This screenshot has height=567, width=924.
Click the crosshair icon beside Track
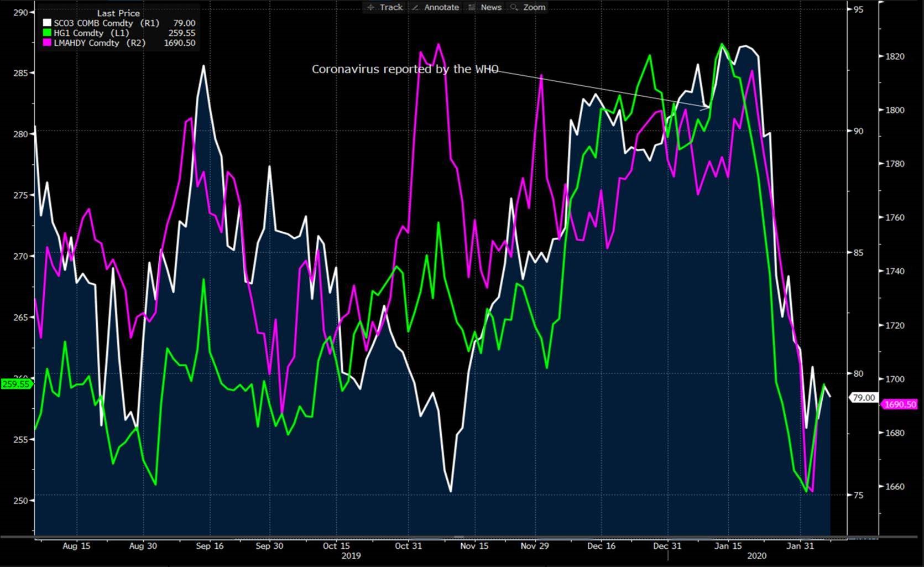coord(370,7)
